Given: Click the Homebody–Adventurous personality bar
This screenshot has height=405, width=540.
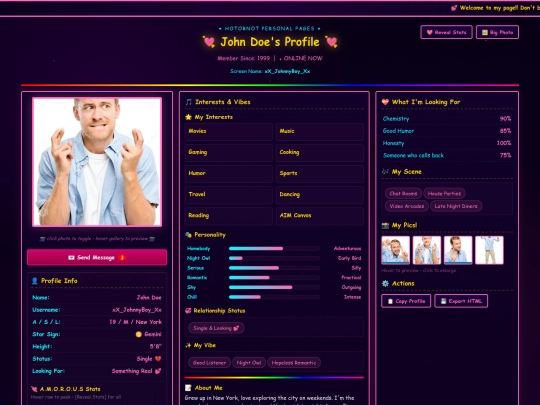Looking at the screenshot, I should click(x=274, y=248).
